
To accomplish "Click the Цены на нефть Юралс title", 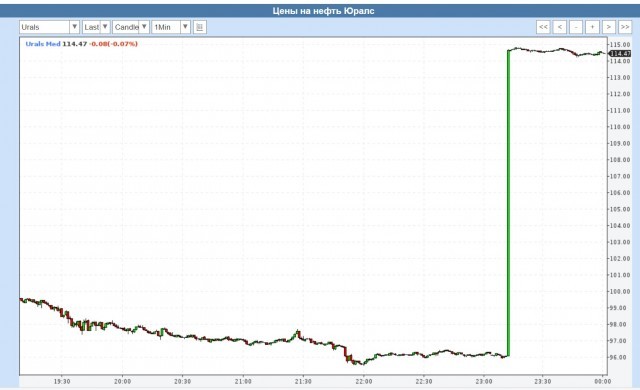I will point(323,11).
